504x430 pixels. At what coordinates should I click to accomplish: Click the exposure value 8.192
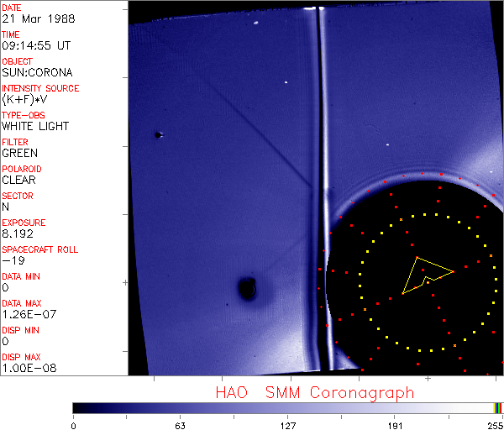pyautogui.click(x=18, y=233)
